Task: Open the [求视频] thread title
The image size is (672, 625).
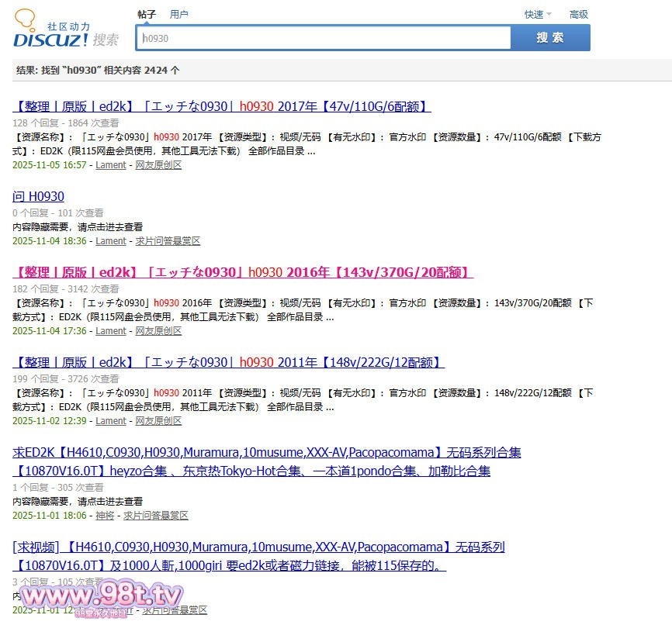Action: 258,547
